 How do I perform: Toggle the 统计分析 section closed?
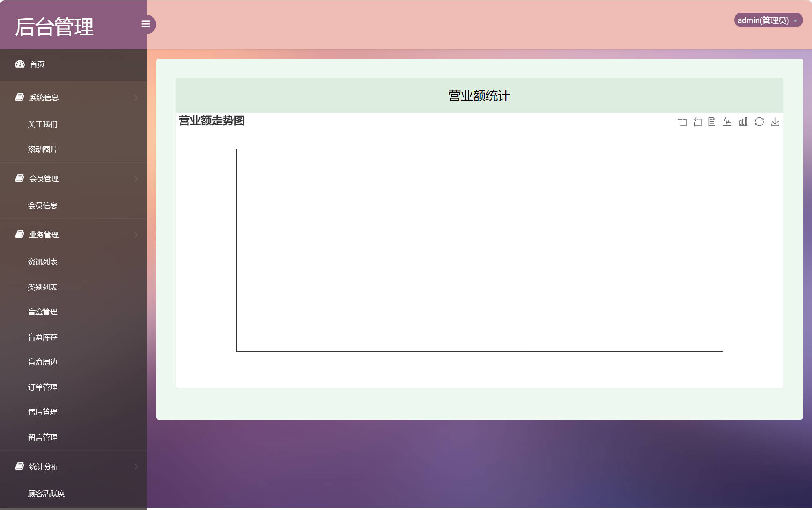tap(136, 467)
